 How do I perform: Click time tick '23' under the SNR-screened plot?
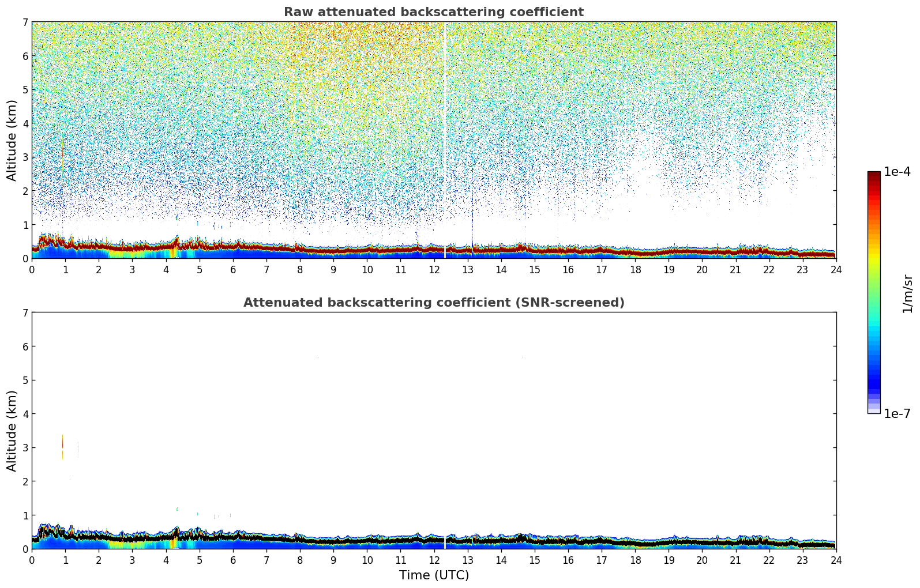click(x=803, y=560)
